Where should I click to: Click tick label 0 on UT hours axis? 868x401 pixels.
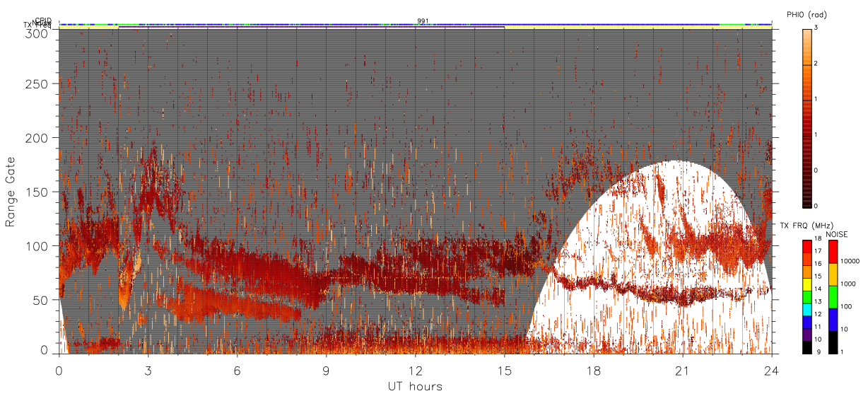click(59, 370)
